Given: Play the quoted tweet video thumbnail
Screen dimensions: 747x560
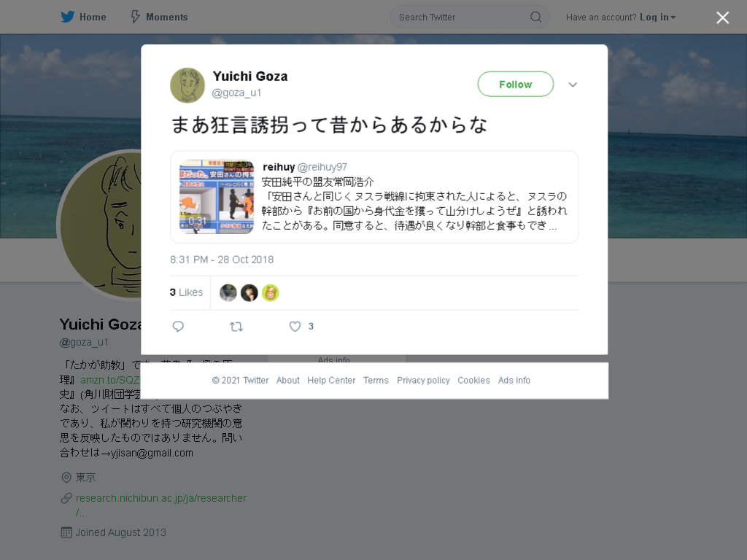Looking at the screenshot, I should [216, 197].
